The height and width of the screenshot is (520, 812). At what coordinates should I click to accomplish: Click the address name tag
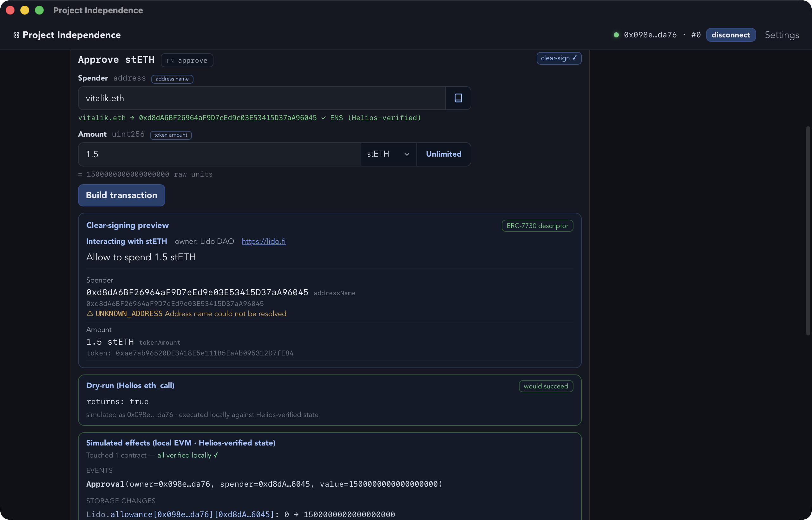[172, 79]
